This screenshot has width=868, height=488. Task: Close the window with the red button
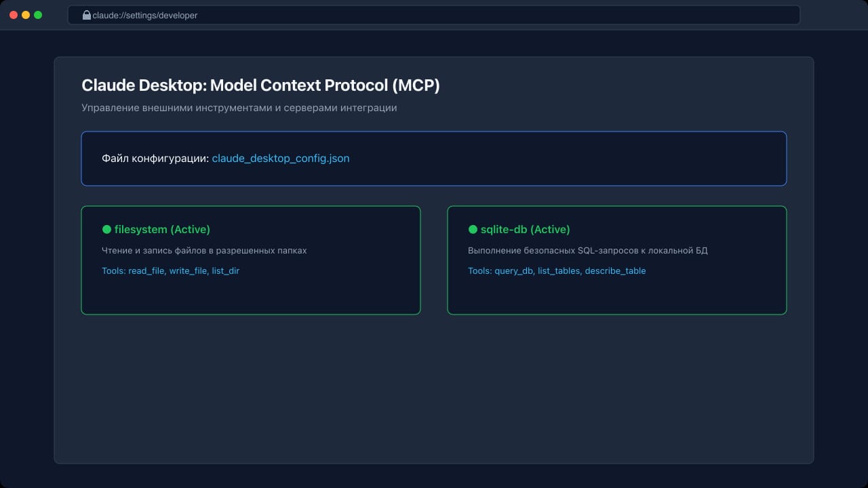pos(14,15)
